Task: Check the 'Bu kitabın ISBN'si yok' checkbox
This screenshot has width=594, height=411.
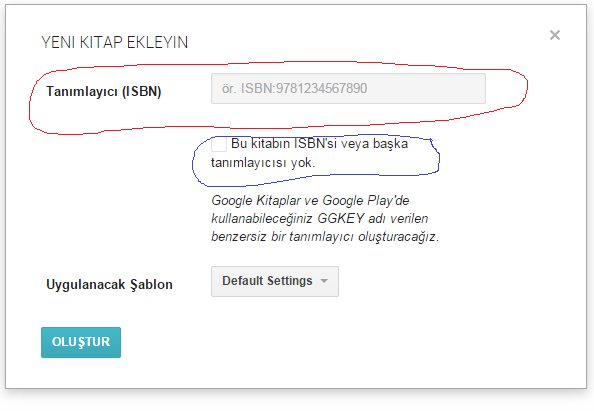Action: pyautogui.click(x=219, y=144)
